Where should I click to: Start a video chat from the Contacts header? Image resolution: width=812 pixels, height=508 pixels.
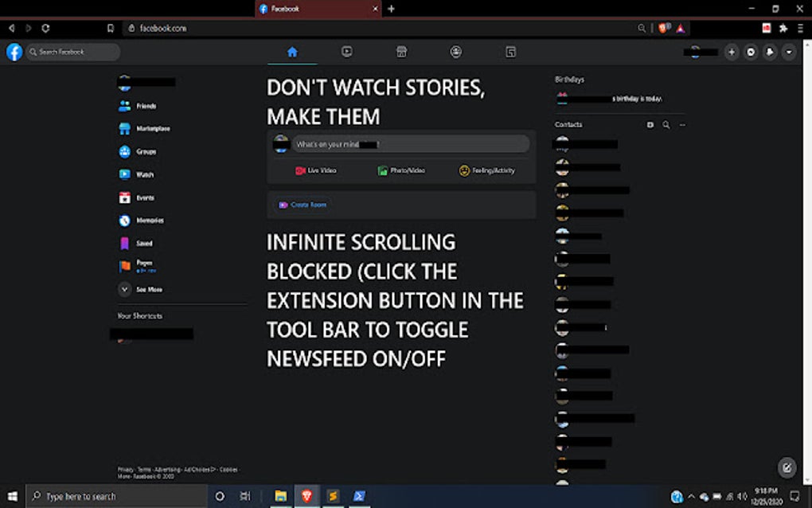click(x=650, y=125)
